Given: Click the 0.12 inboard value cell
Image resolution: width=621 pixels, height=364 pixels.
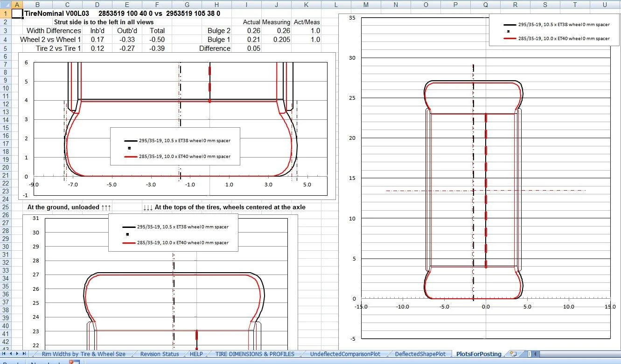Looking at the screenshot, I should coord(97,48).
